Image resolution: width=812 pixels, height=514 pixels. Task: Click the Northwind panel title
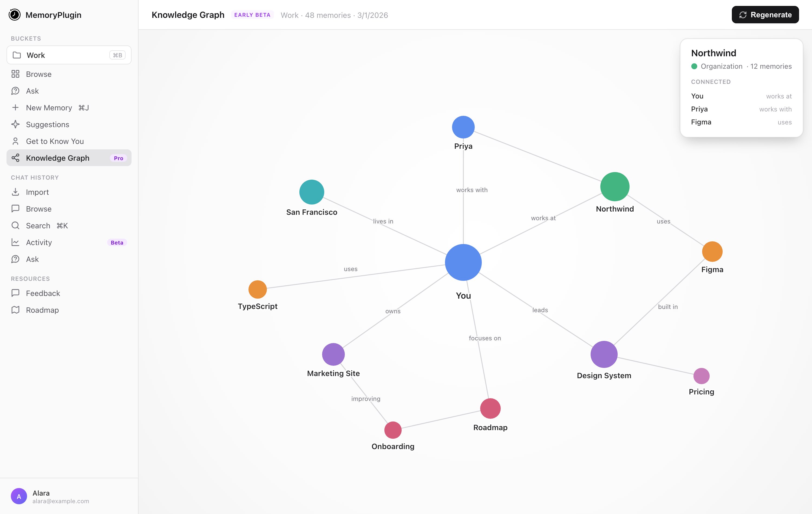click(x=713, y=53)
